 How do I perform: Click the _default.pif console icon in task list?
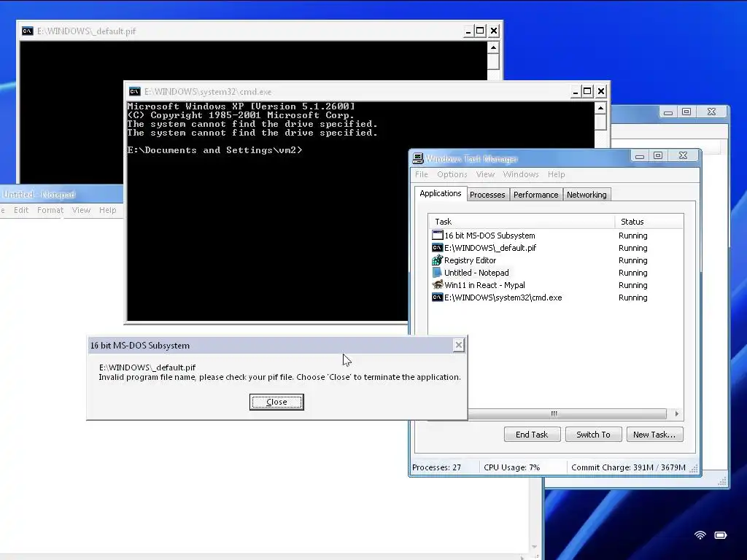pos(437,248)
